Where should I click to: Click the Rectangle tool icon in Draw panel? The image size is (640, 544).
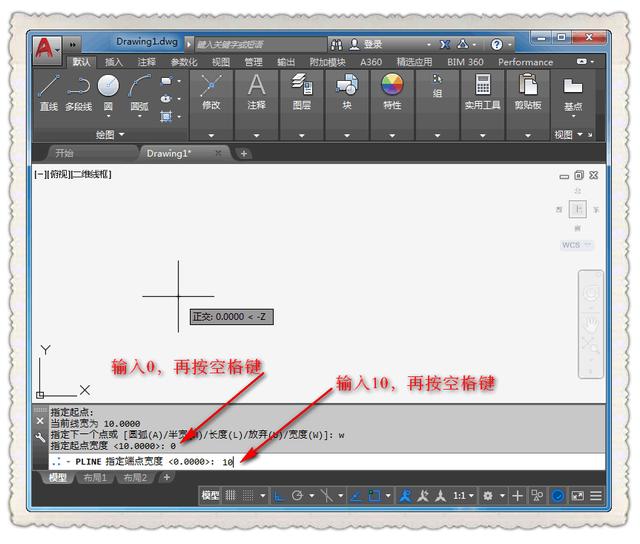point(166,81)
